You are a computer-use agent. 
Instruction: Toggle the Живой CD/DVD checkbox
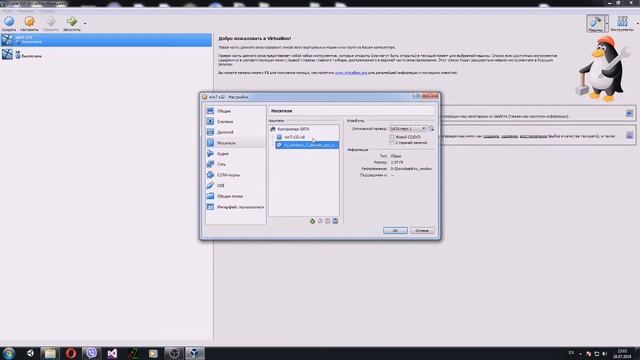pos(391,137)
